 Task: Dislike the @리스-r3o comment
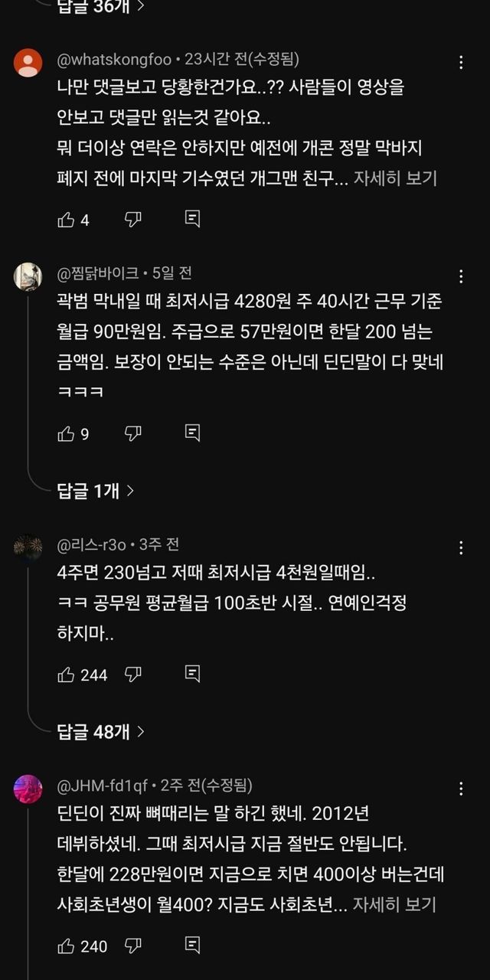coord(132,675)
